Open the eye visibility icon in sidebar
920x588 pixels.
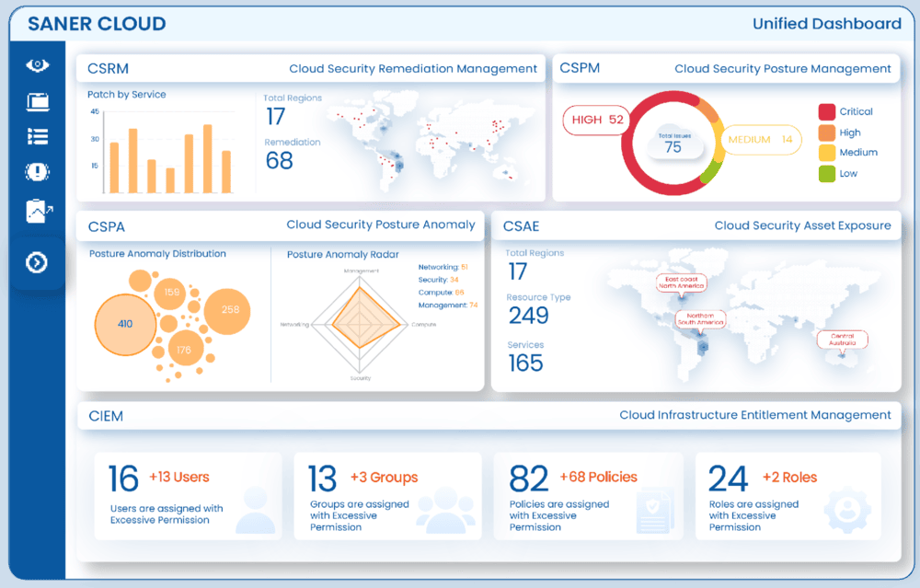coord(37,65)
